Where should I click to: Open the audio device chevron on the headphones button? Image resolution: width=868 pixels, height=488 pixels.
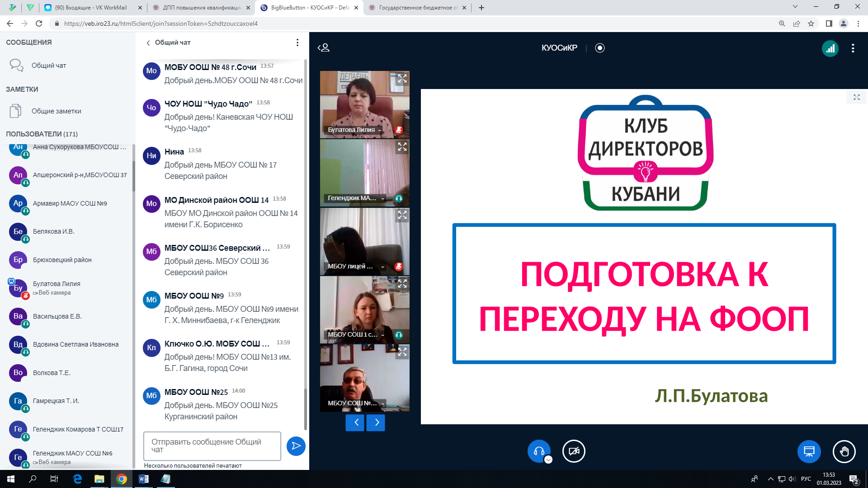point(548,460)
